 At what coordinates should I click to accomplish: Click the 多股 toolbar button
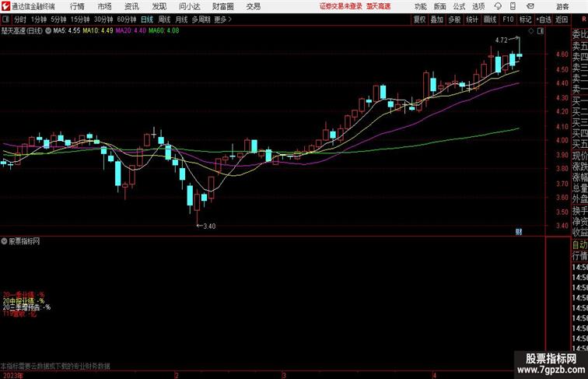454,19
